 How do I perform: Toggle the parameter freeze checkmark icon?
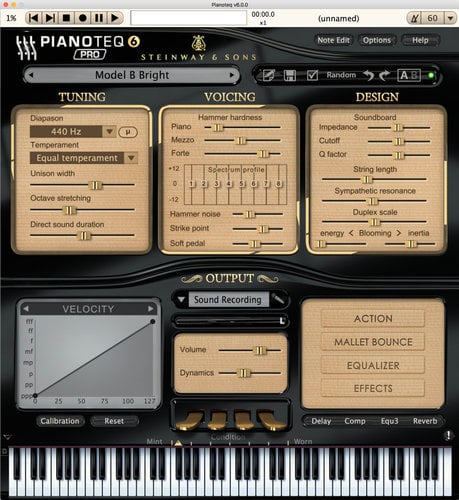coord(312,75)
